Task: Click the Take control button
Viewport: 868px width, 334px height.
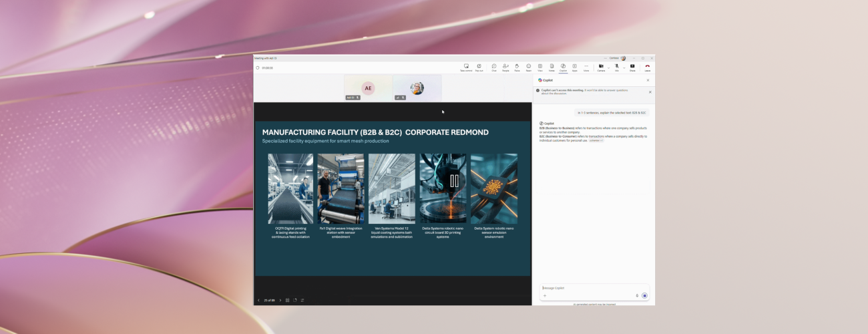Action: point(466,67)
